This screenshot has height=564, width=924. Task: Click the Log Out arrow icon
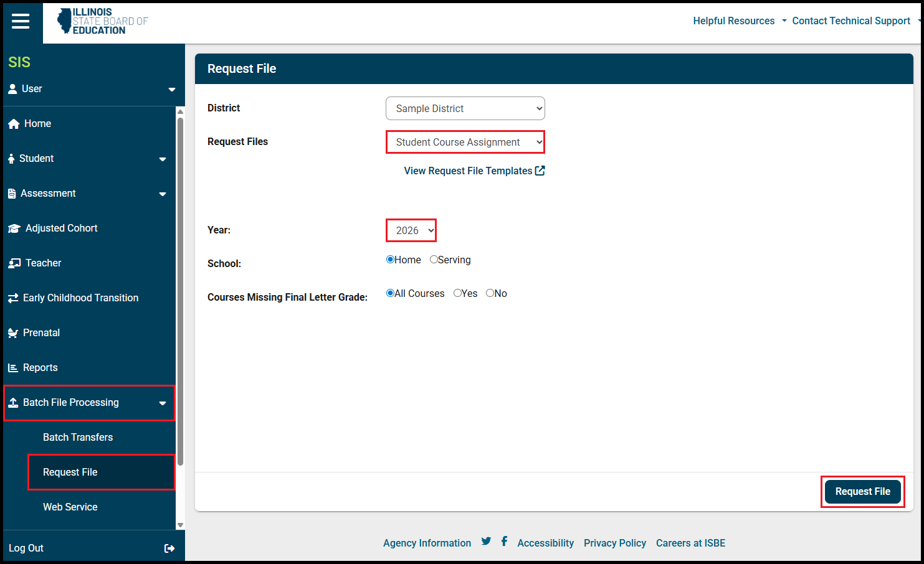coord(169,548)
